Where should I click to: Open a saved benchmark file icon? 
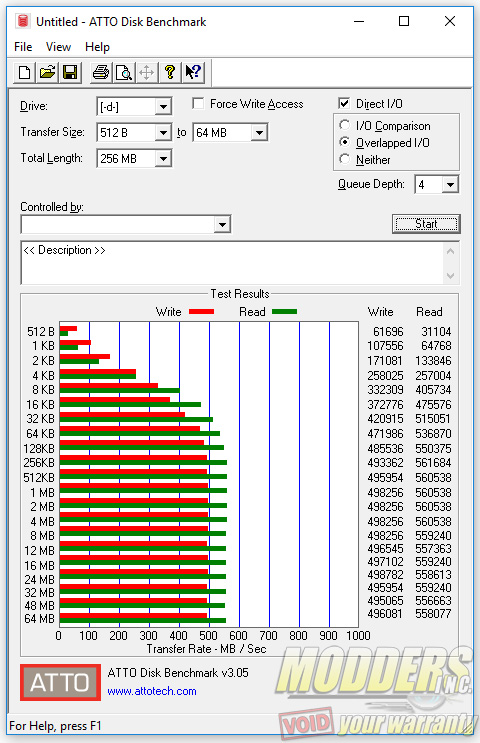pyautogui.click(x=47, y=72)
